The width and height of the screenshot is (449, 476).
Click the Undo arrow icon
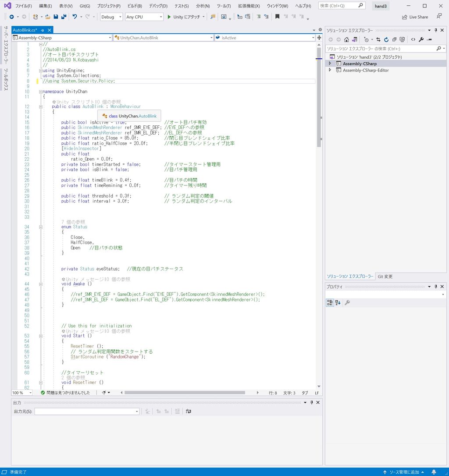tap(75, 17)
